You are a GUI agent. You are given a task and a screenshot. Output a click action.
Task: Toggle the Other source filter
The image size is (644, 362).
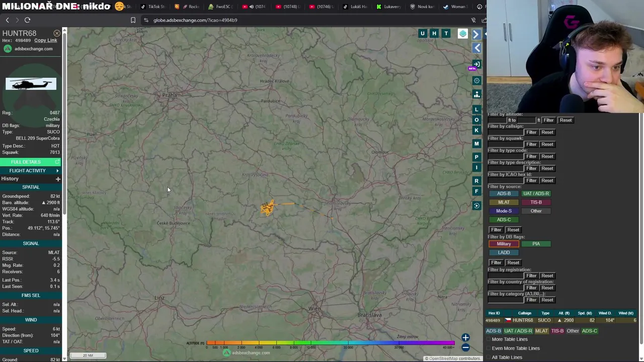pos(536,211)
